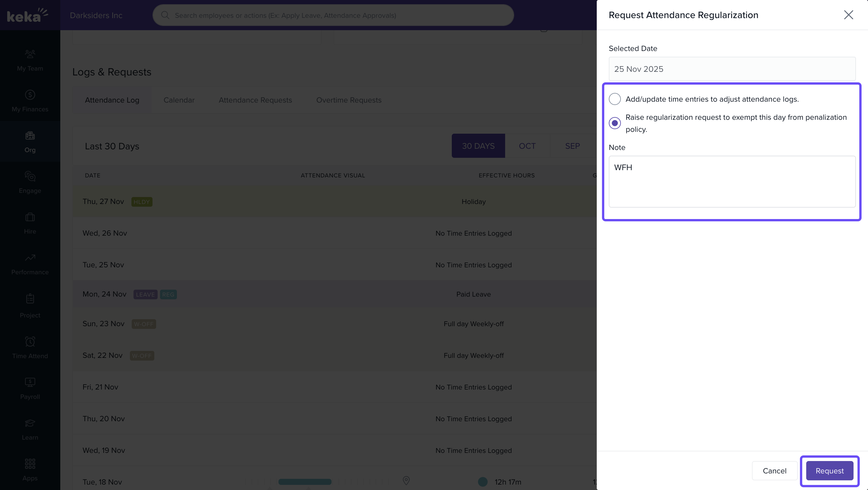The height and width of the screenshot is (490, 868).
Task: Open the Performance section icon
Action: (30, 258)
